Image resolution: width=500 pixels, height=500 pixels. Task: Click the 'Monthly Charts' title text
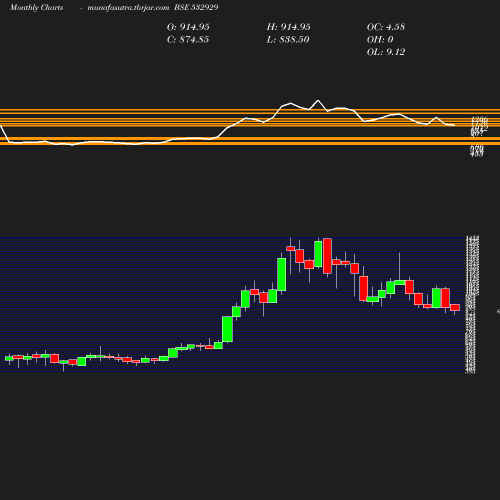(36, 7)
